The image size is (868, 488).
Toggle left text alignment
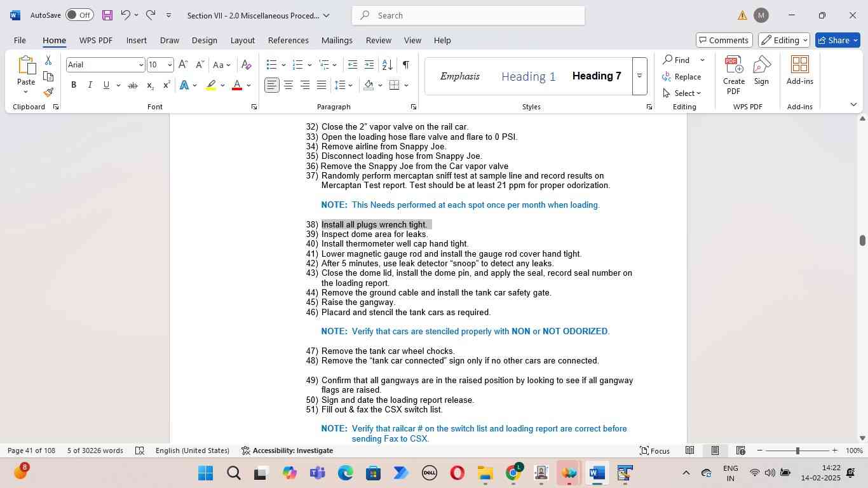coord(272,85)
